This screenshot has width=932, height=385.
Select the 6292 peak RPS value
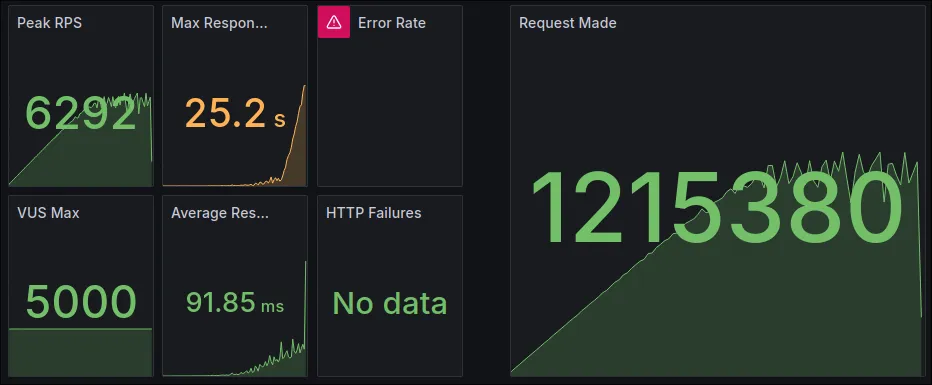pos(81,113)
